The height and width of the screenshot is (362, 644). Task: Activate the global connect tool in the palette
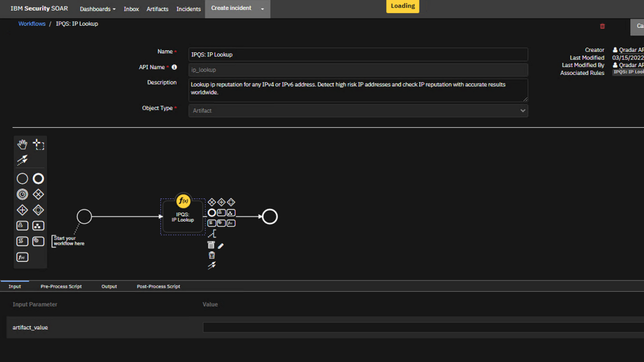click(22, 160)
